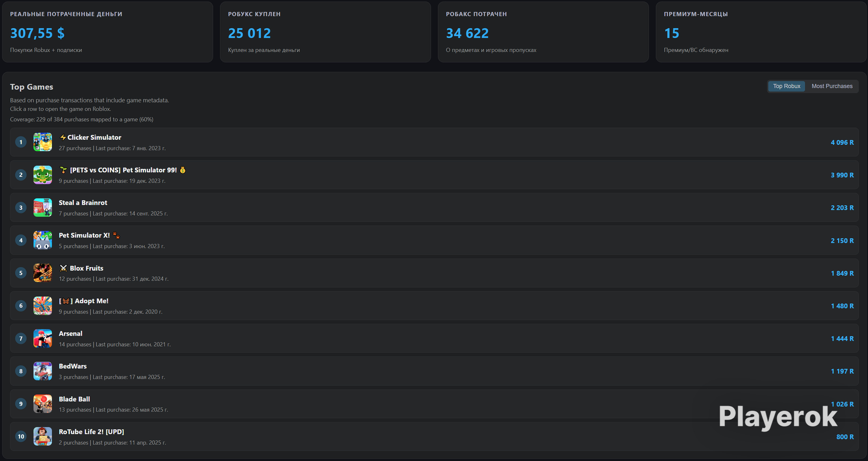Screen dimensions: 868x461
Task: Click the 'Покупки Robux + подписки' caption
Action: click(x=46, y=50)
